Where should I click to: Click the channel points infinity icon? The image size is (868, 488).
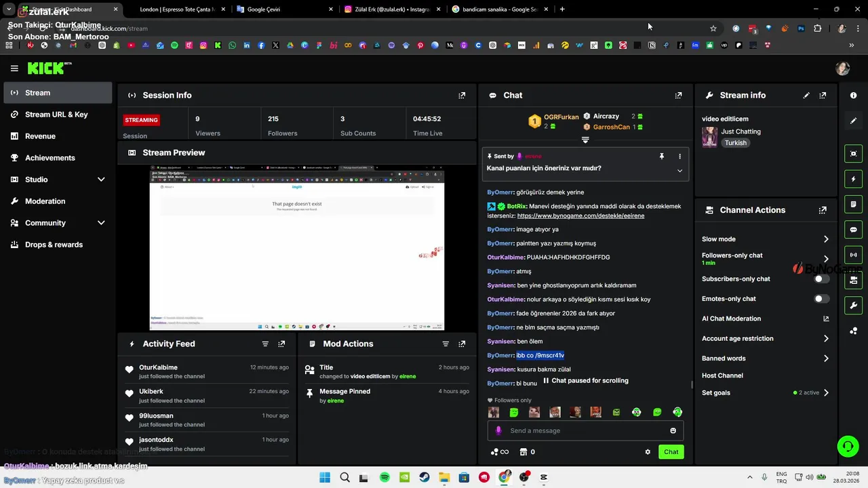coord(500,452)
